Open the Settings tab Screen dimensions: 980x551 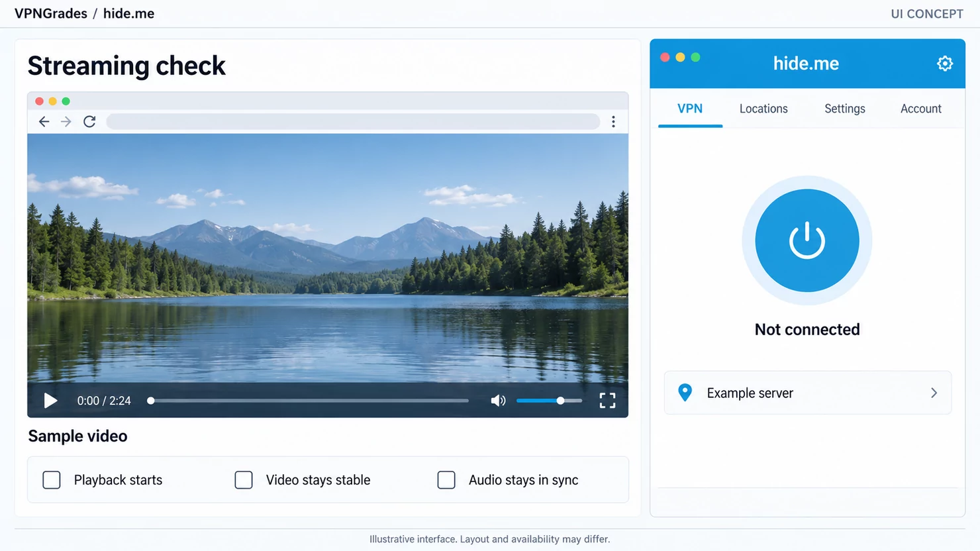pos(845,109)
